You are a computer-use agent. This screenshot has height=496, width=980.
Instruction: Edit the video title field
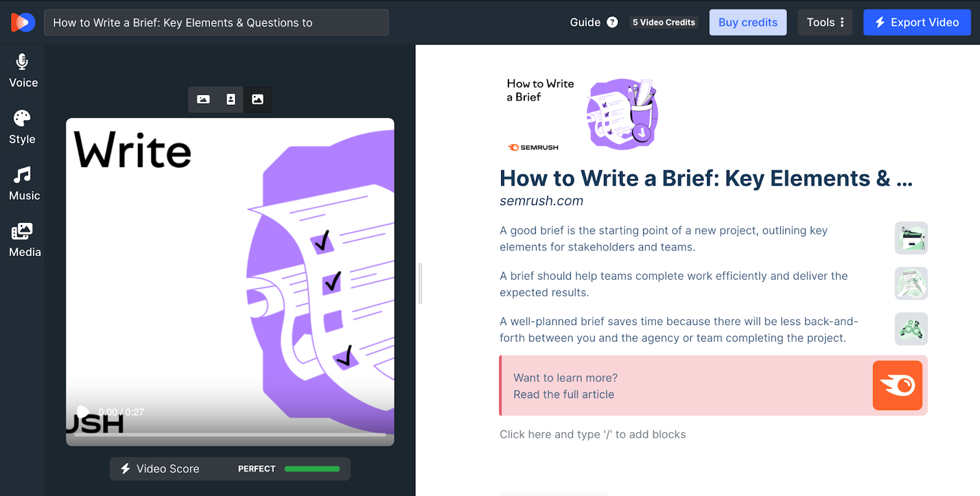216,23
